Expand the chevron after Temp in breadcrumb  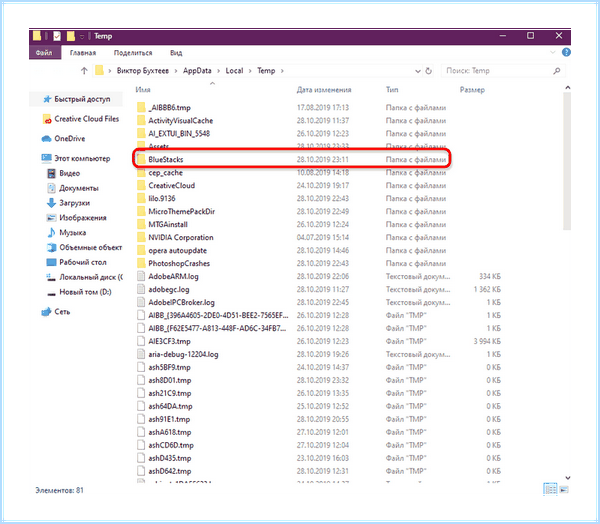pos(282,71)
